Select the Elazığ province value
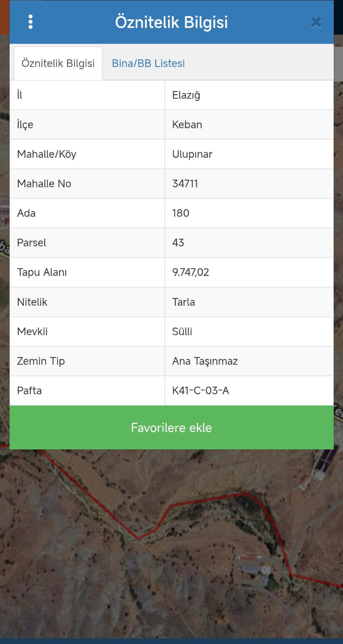 tap(186, 95)
